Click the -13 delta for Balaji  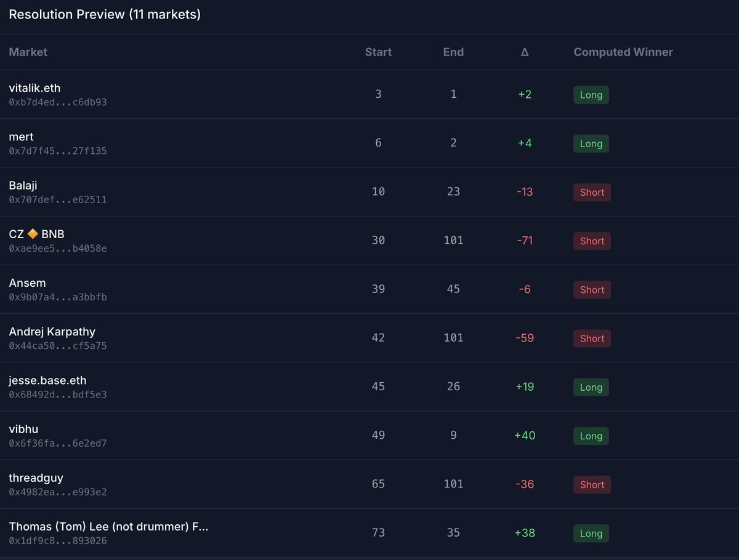pos(525,192)
